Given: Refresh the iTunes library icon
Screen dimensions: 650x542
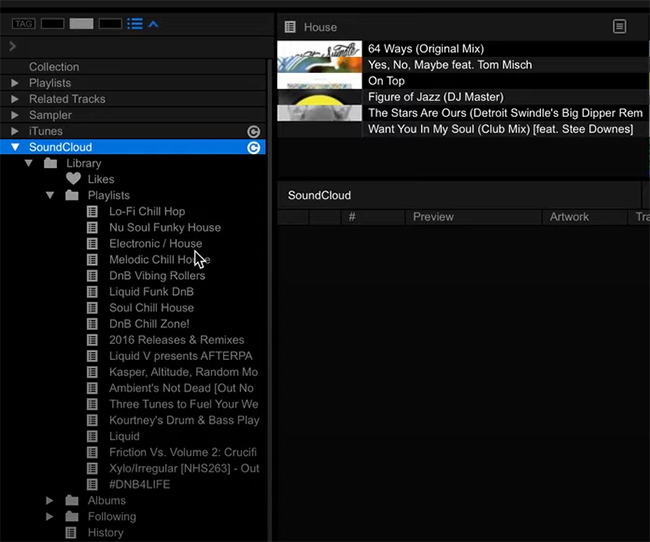Looking at the screenshot, I should click(254, 131).
